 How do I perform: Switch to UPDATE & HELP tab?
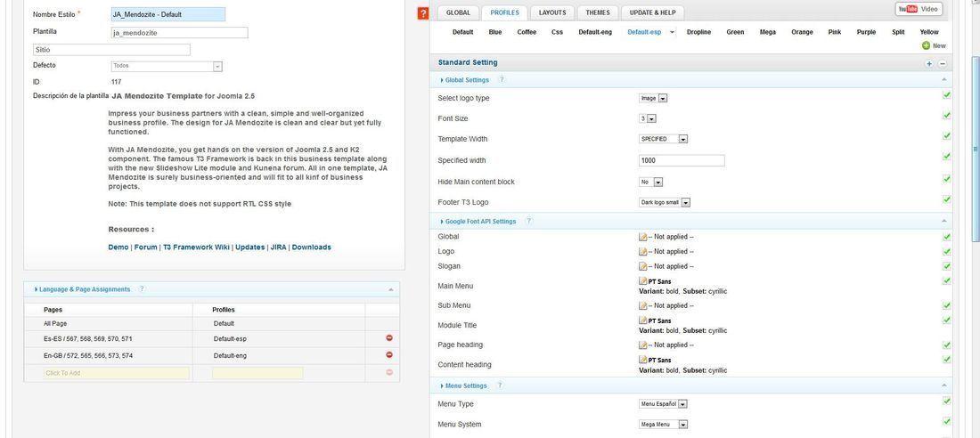pos(652,12)
